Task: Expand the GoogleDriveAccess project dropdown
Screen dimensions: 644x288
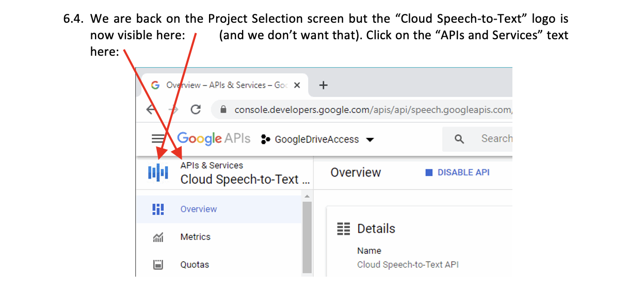Action: [x=369, y=139]
